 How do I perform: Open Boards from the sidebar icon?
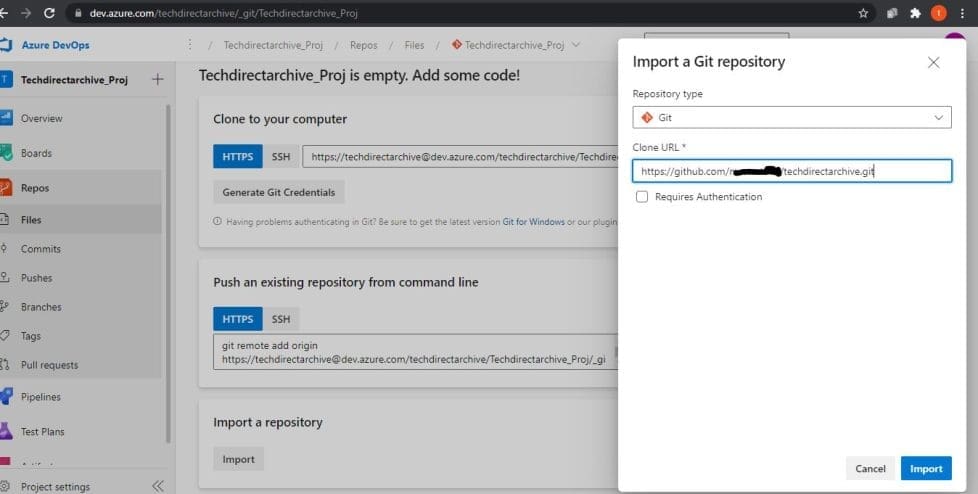(5, 153)
